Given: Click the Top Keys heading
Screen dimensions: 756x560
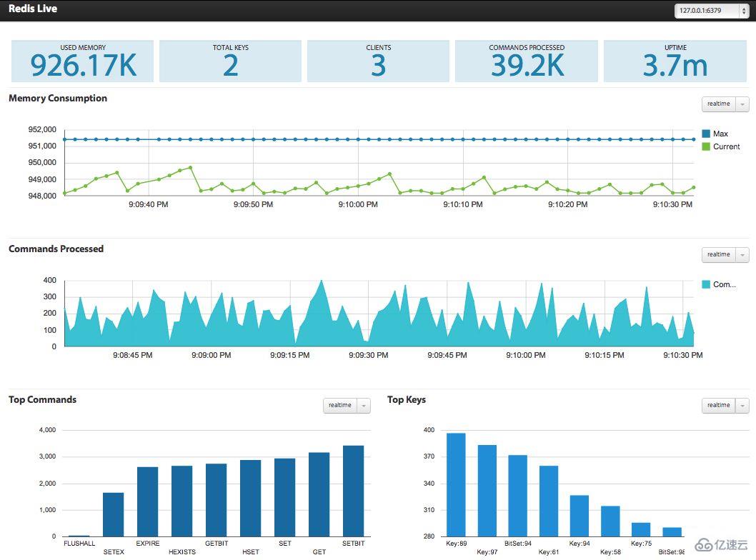Looking at the screenshot, I should [407, 400].
